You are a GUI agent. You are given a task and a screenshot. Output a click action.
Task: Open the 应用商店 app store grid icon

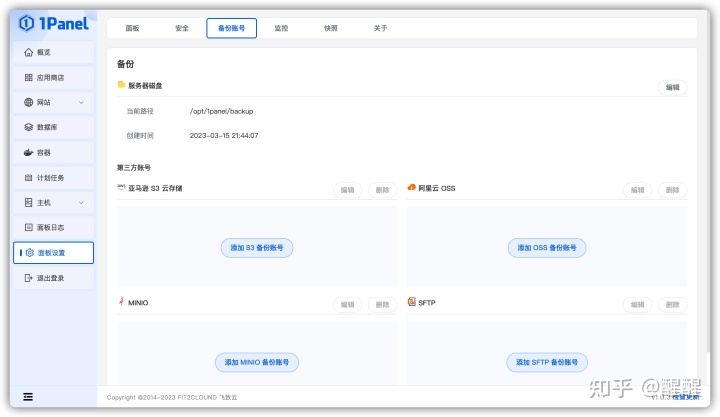(28, 78)
